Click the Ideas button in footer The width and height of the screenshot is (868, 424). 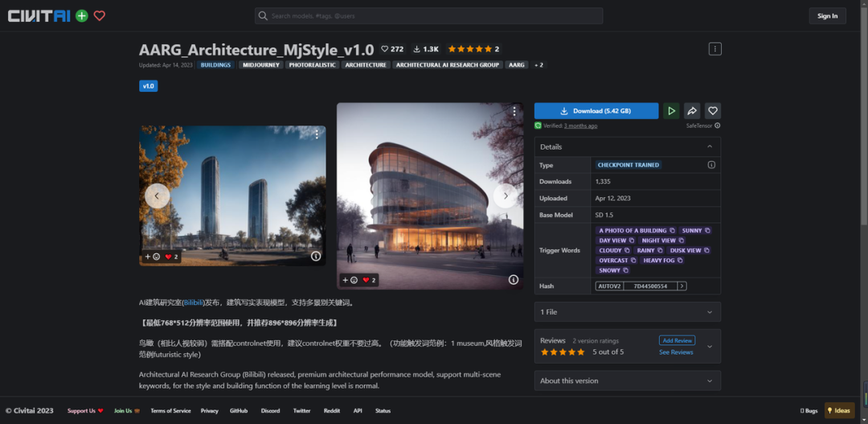pyautogui.click(x=839, y=410)
